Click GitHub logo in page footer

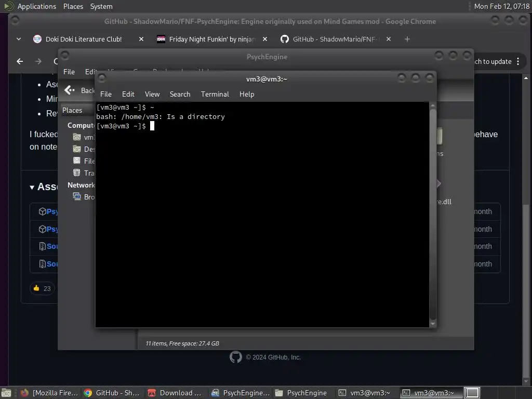[x=236, y=357]
